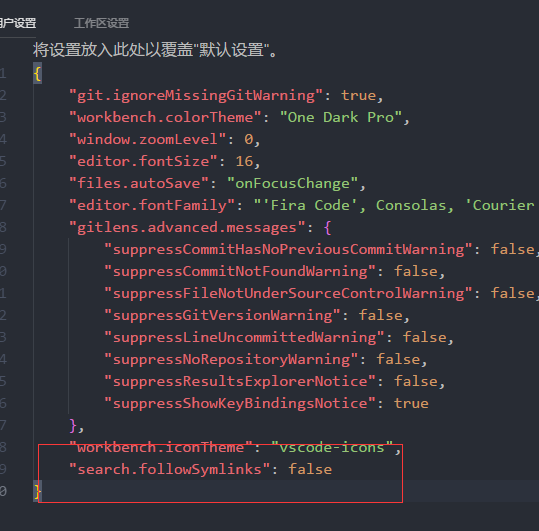The image size is (539, 531).
Task: Click the "One Dark Pro" theme value
Action: (341, 118)
